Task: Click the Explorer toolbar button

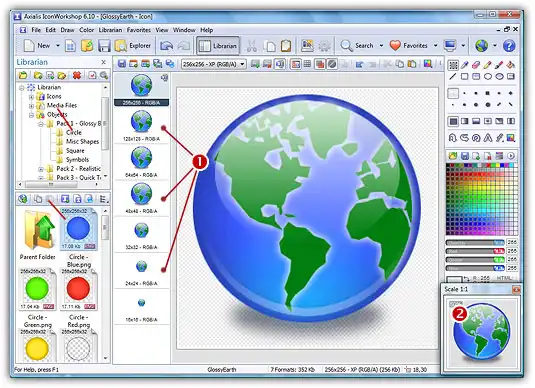Action: [133, 45]
